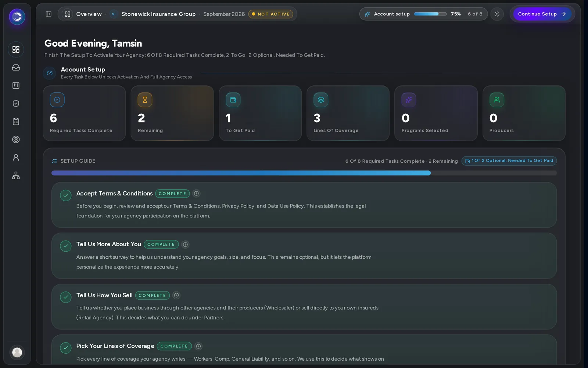The width and height of the screenshot is (588, 368).
Task: Click the layers icon on Lines Of Coverage card
Action: [x=321, y=100]
